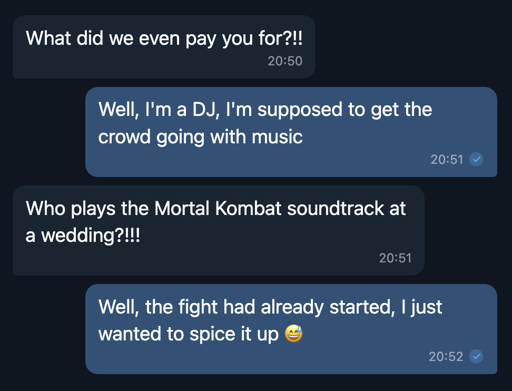Select the 'What did we even pay you for' message
The width and height of the screenshot is (512, 391).
164,47
